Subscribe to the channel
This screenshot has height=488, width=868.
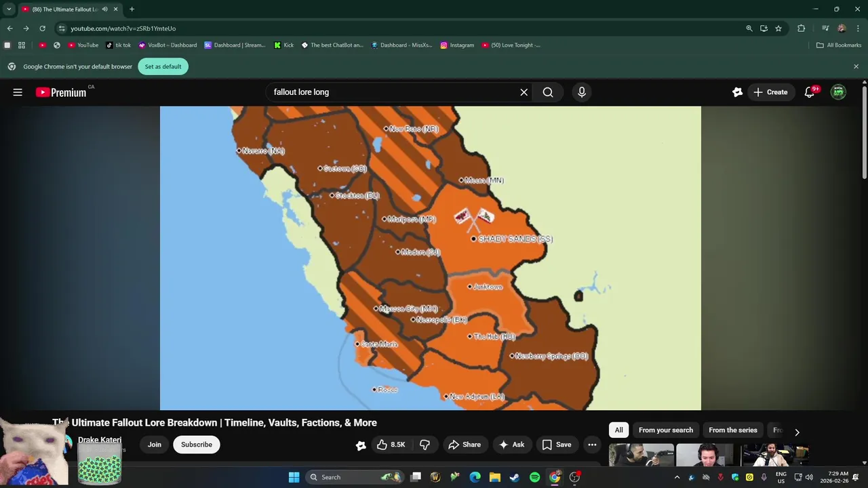pos(197,445)
